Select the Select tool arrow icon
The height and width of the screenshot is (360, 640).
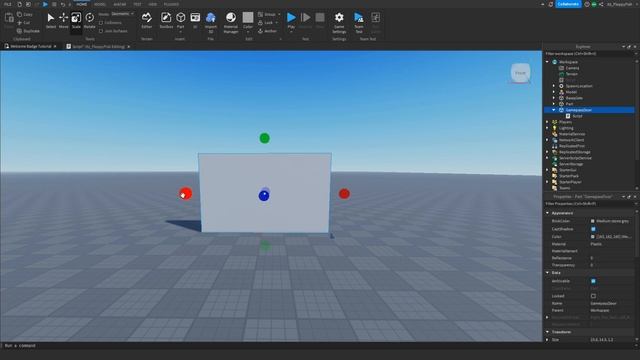(x=51, y=18)
